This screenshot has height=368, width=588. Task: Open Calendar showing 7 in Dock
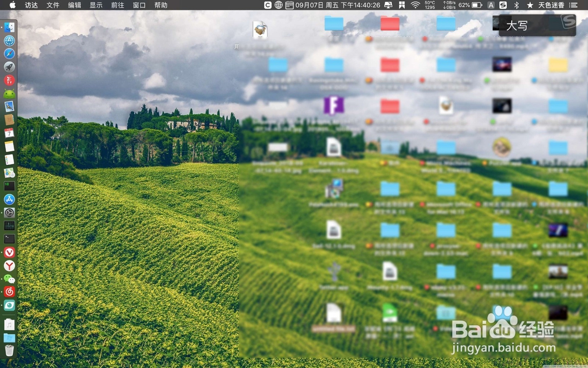pyautogui.click(x=9, y=133)
